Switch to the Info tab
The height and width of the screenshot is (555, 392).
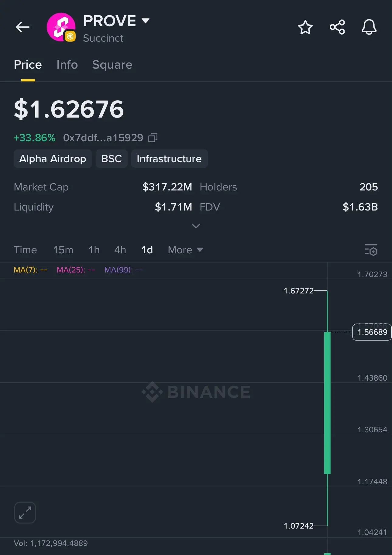coord(67,65)
